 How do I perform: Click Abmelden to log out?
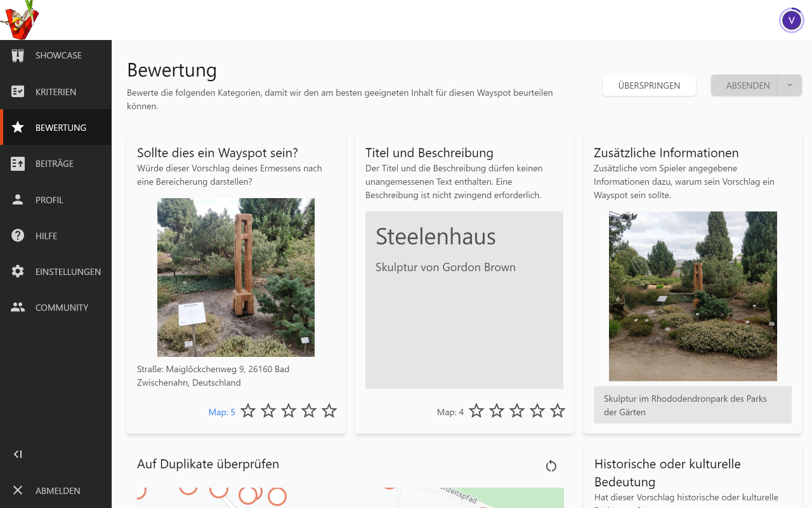(57, 491)
